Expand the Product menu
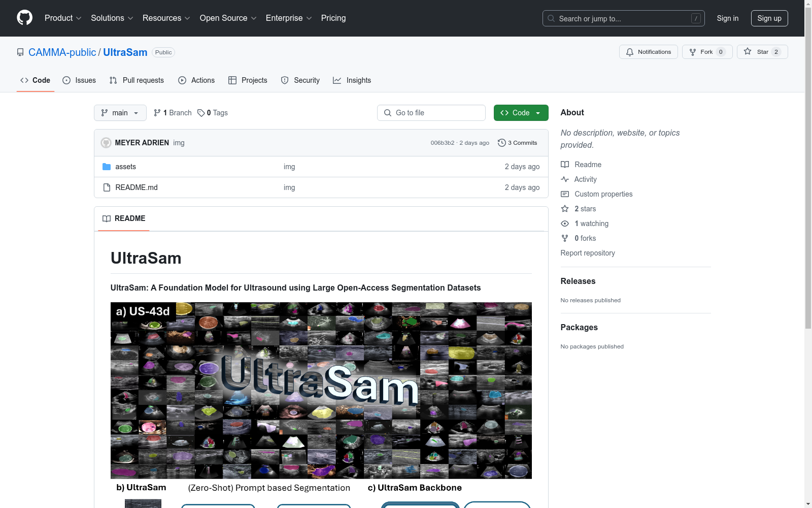Viewport: 812px width, 508px height. [x=63, y=18]
